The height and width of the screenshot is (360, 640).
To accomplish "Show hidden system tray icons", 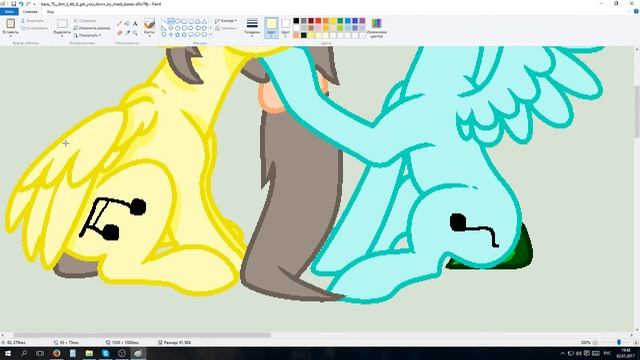I will coord(562,353).
